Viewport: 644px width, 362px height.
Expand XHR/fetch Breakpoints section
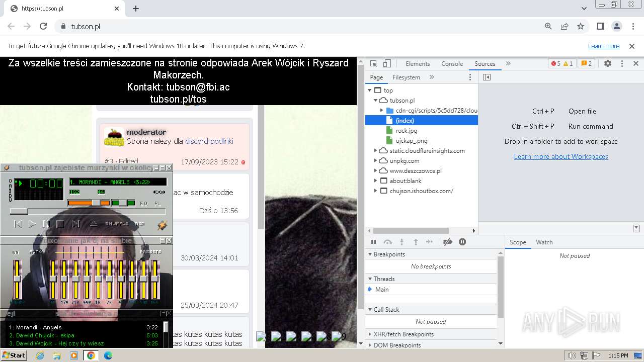[x=370, y=334]
